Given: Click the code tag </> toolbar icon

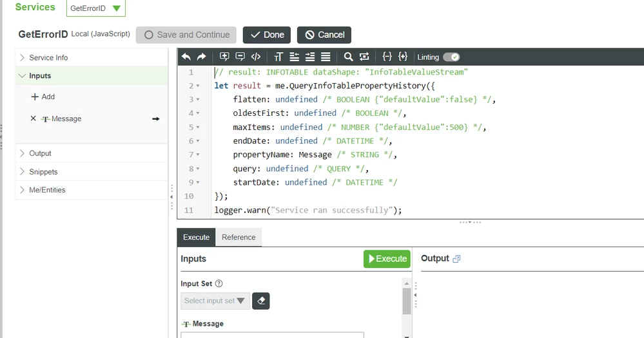Looking at the screenshot, I should tap(256, 57).
